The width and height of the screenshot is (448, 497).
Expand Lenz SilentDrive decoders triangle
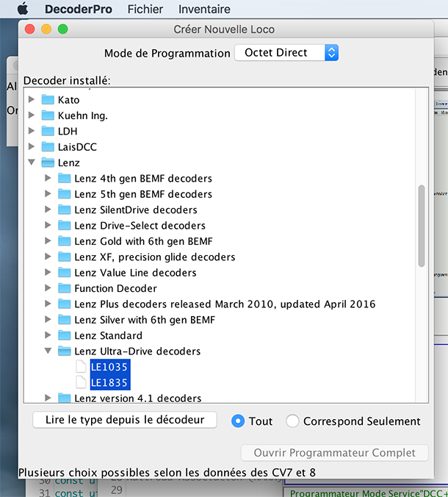point(48,210)
